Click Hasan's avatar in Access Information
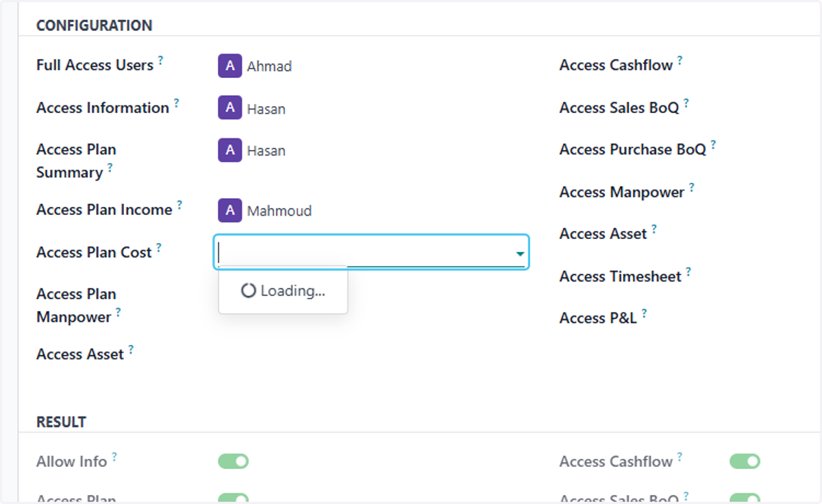This screenshot has width=822, height=504. (230, 108)
